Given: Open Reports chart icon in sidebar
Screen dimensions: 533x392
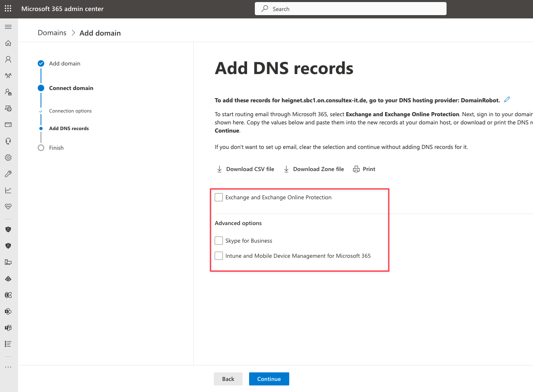Looking at the screenshot, I should tap(8, 190).
